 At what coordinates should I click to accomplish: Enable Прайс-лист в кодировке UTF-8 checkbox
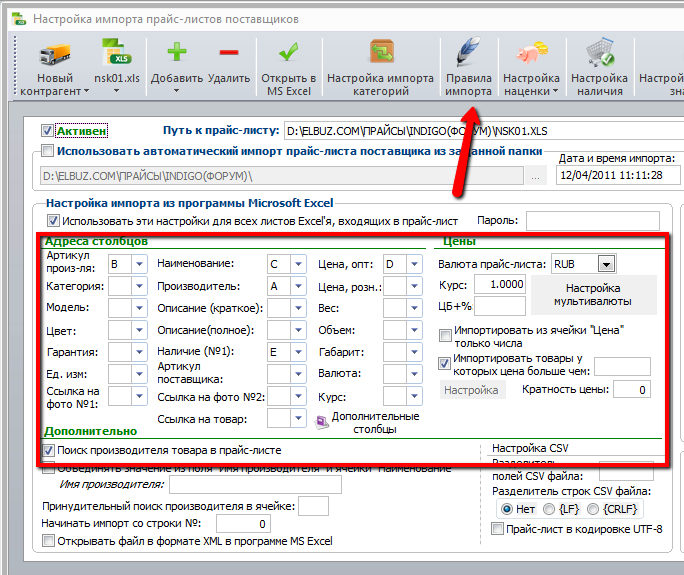(x=497, y=529)
